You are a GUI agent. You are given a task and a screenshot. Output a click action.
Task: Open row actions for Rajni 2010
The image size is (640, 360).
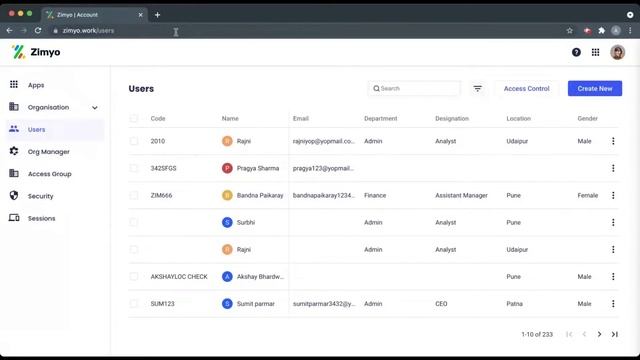(x=613, y=141)
